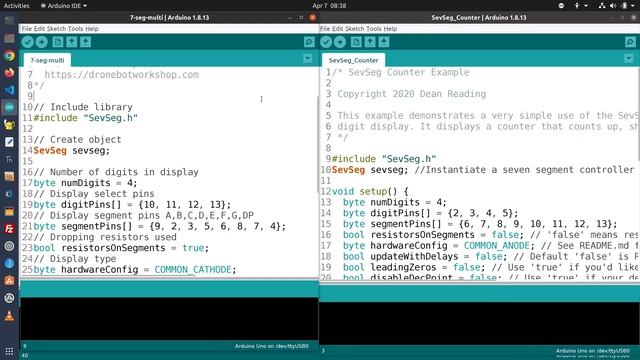Click 'void setup() {' in SevSeg_Counter editor
This screenshot has width=640, height=360.
[x=370, y=191]
